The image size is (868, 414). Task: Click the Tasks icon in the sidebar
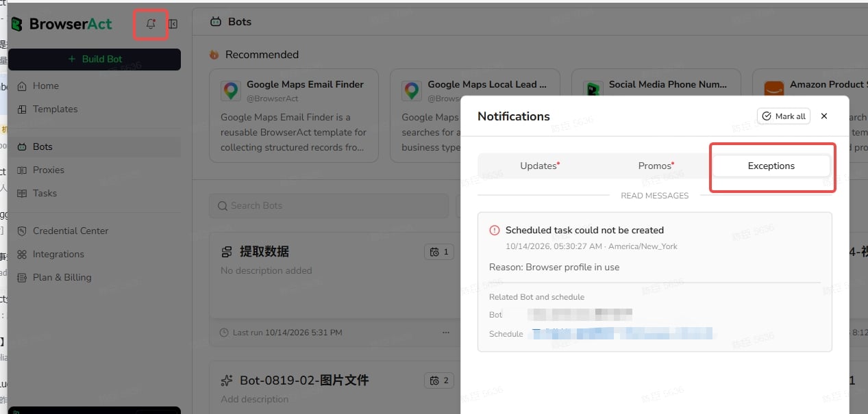pos(22,193)
